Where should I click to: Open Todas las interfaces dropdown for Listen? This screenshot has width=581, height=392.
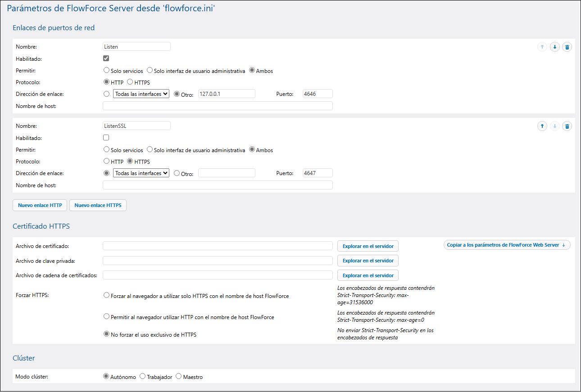141,94
